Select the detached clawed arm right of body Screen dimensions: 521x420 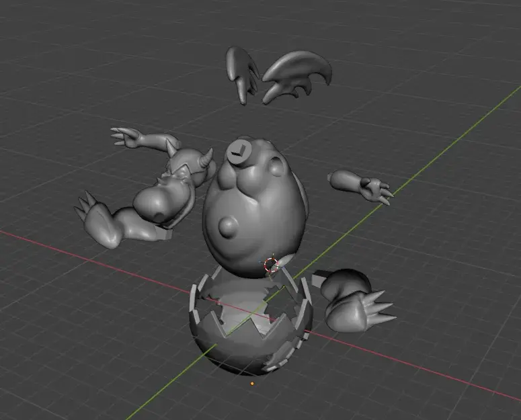[x=360, y=186]
